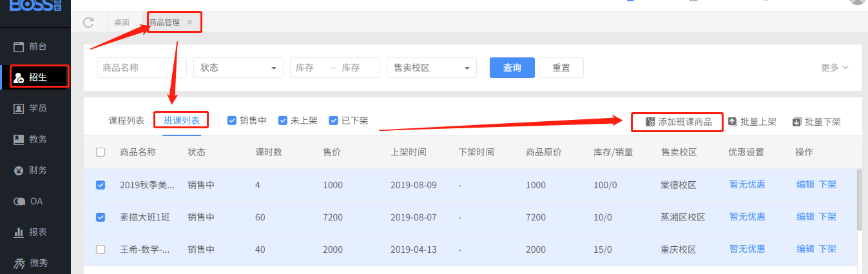Image resolution: width=868 pixels, height=274 pixels.
Task: Switch to the 桌面 tab
Action: (121, 23)
